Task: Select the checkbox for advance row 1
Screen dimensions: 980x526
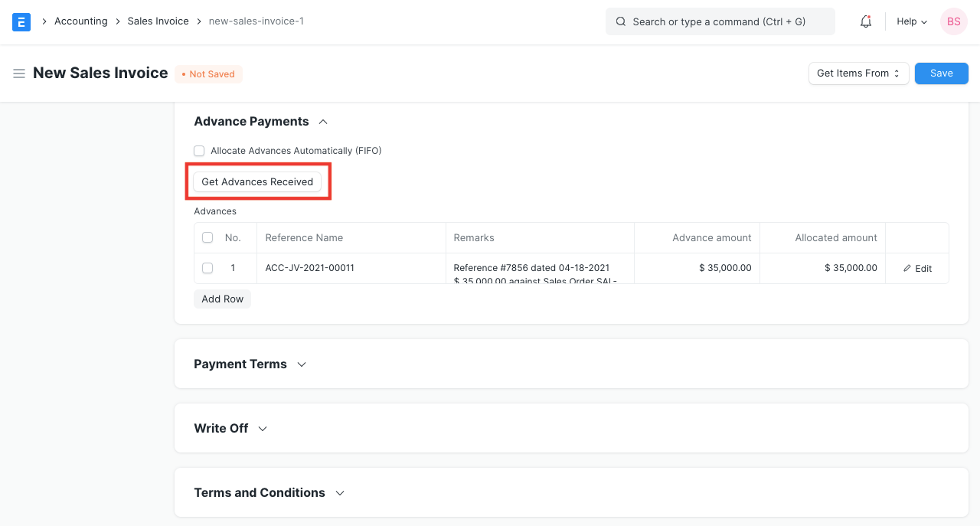Action: 207,268
